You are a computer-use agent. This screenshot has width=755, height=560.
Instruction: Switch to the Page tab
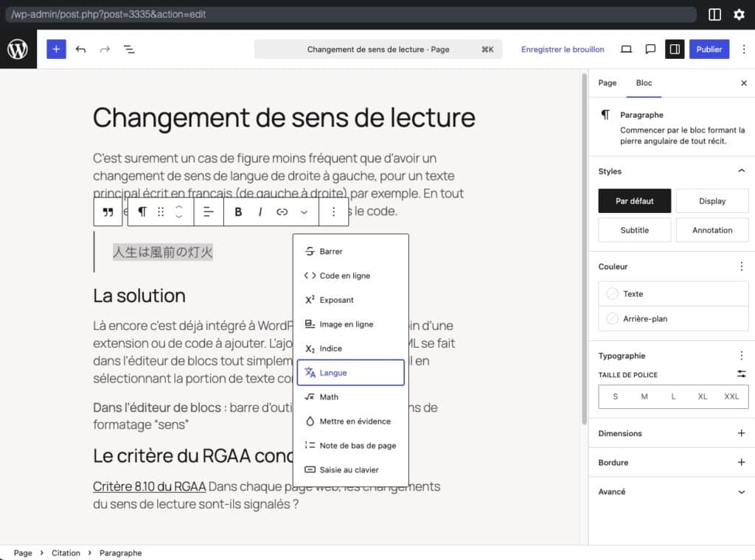[x=608, y=83]
